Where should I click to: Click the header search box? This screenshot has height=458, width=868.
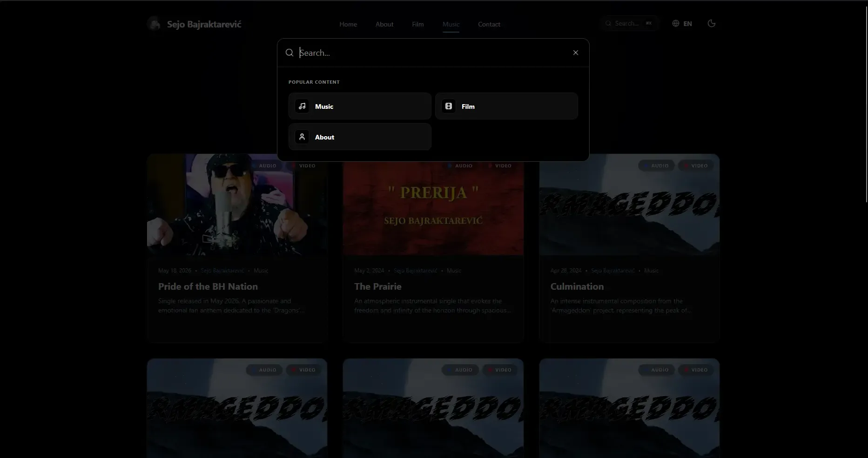(629, 23)
